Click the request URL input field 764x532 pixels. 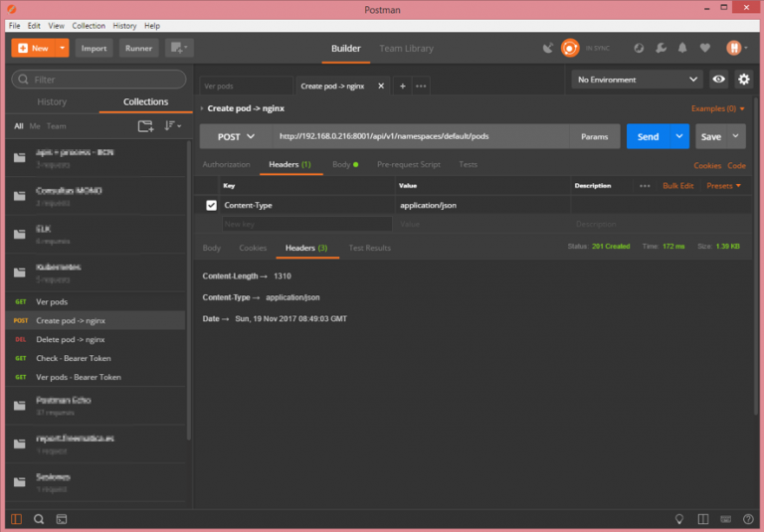coord(421,136)
